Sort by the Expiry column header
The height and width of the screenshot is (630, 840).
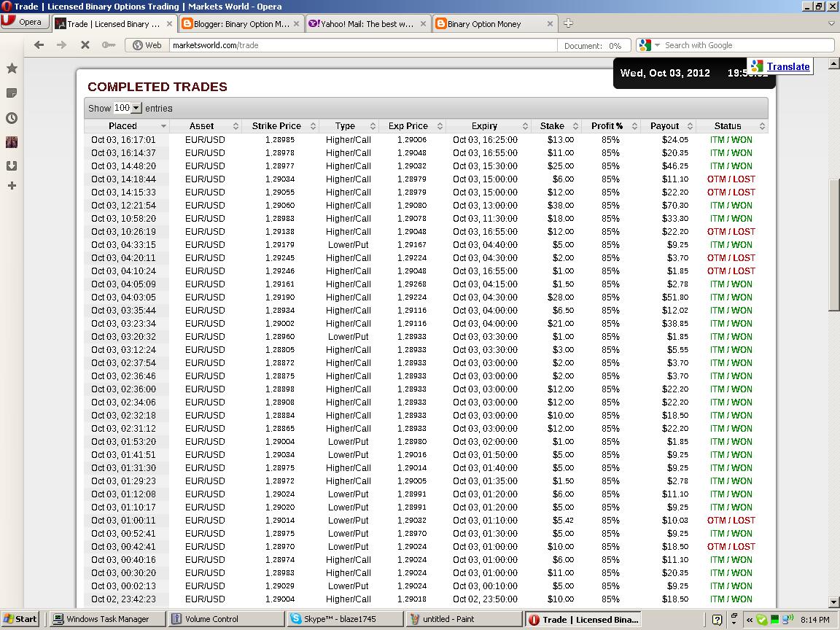point(488,126)
